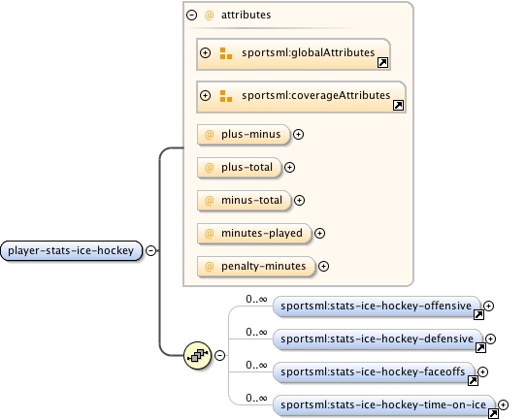Expand the stats-ice-hockey-offensive element
This screenshot has height=420, width=526.
pyautogui.click(x=489, y=306)
